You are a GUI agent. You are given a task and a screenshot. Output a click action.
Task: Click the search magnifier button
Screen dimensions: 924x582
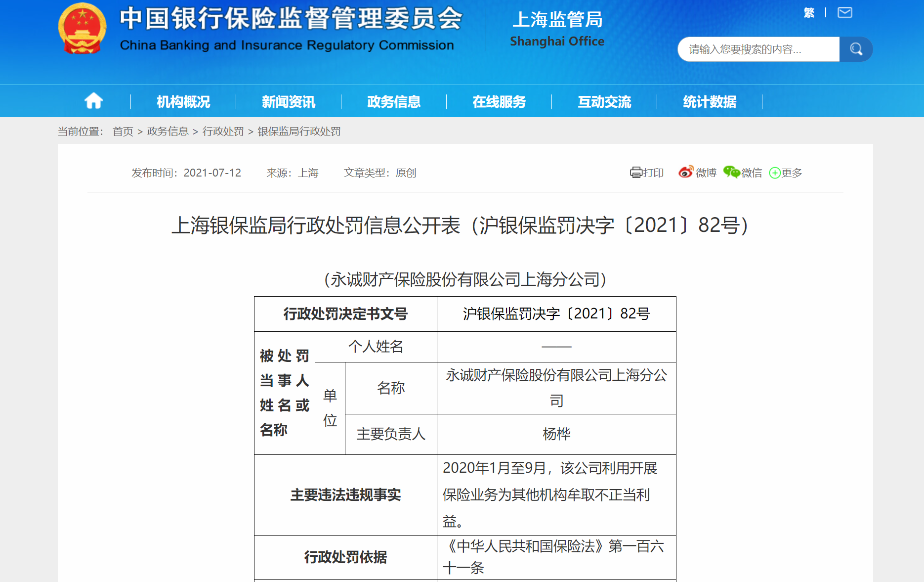coord(856,49)
